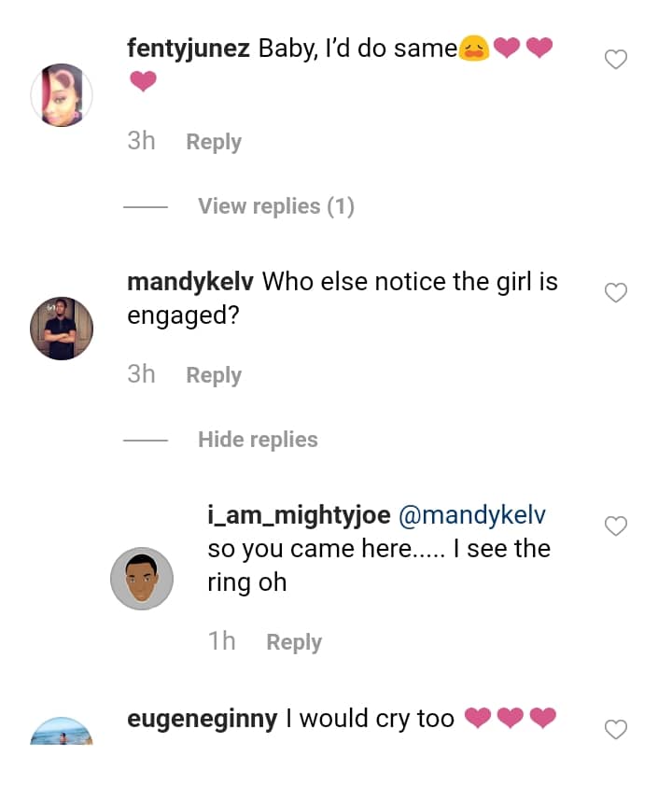Open the fentyjunez username link
The width and height of the screenshot is (672, 785).
(x=189, y=49)
